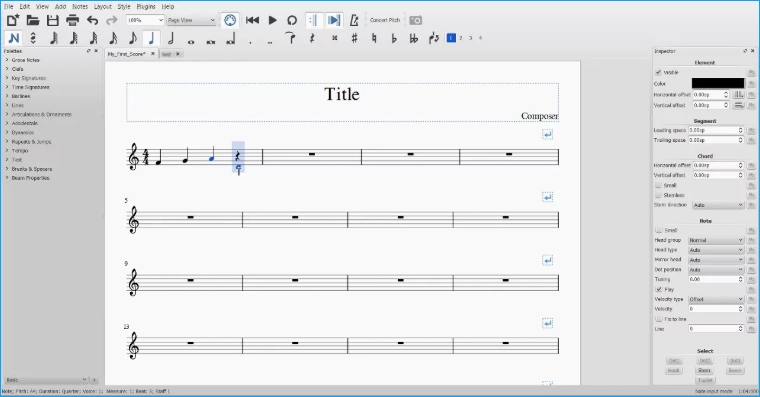Create a new score with the New icon
760x397 pixels.
13,20
